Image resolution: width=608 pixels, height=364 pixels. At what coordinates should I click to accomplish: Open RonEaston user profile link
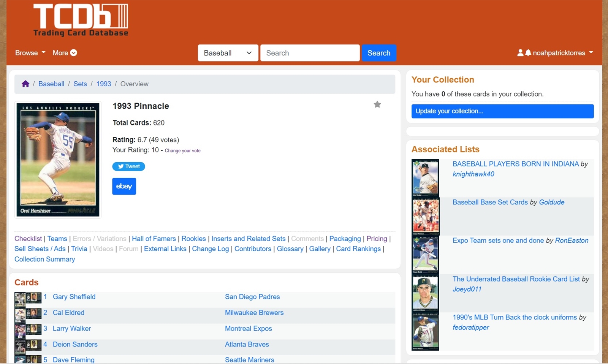[572, 241]
